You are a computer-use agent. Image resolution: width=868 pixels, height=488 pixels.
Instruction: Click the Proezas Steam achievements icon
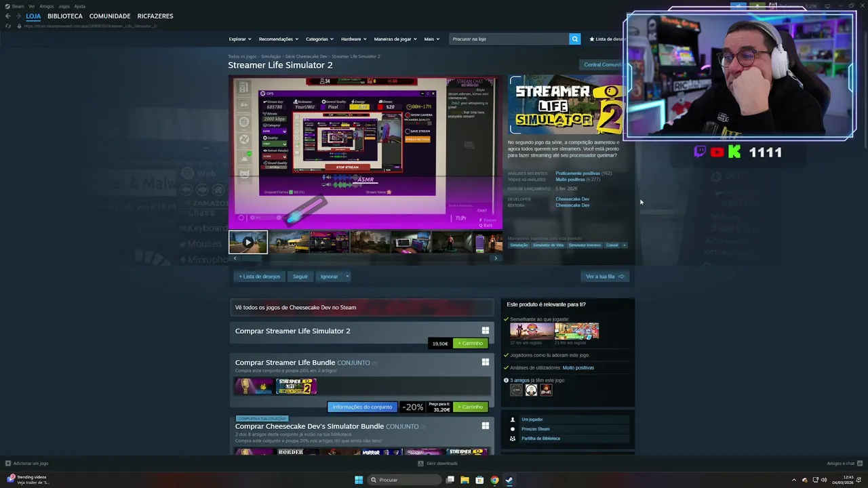point(513,429)
